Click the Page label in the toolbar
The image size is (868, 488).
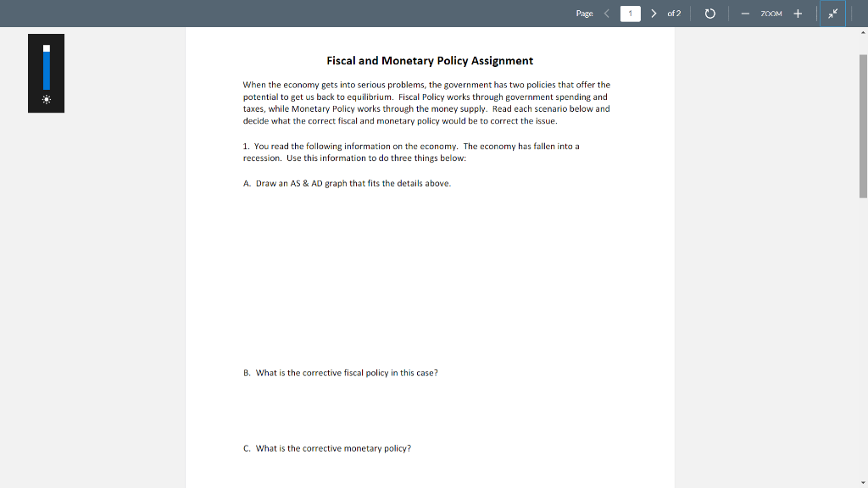point(584,13)
